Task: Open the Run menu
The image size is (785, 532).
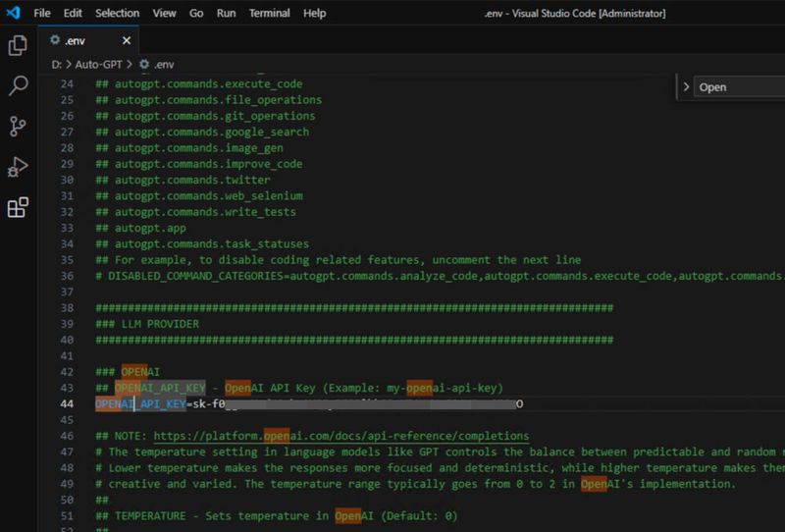Action: [227, 13]
